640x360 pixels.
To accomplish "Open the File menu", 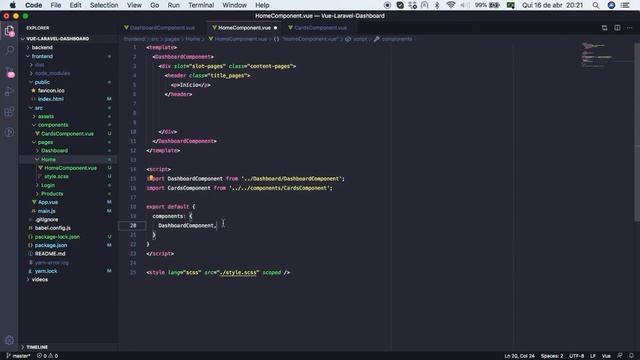I will (x=56, y=5).
